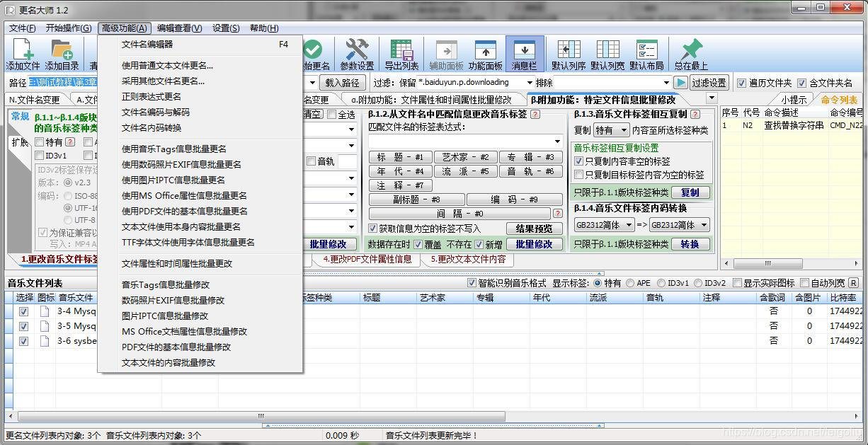Click the help icon beside 间隔 - #0
868x445 pixels.
(x=558, y=214)
